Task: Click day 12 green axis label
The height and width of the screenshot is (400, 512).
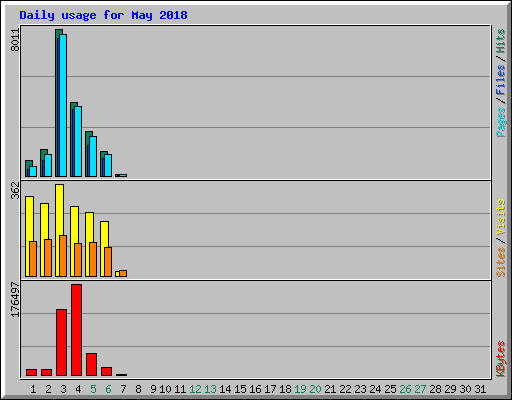Action: coord(195,389)
